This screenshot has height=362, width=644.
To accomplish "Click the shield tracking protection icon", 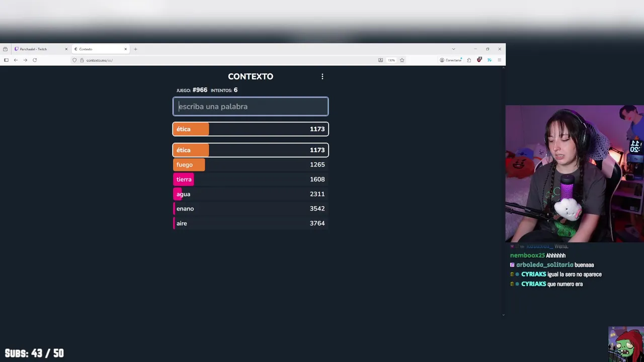I will coord(74,60).
